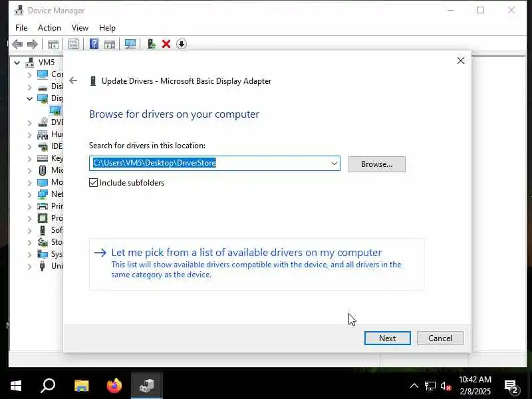
Task: Open File Explorer from the taskbar
Action: pos(81,386)
